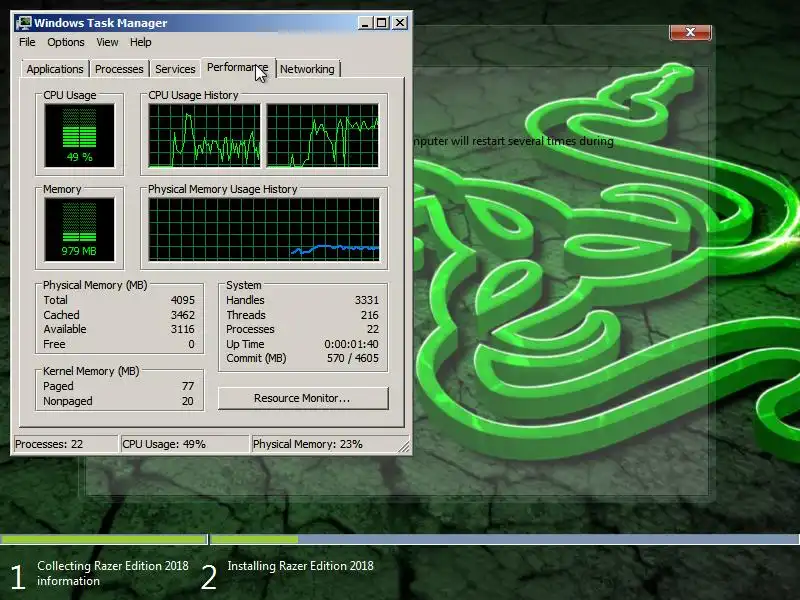
Task: Click the first CPU Usage History graph
Action: coord(204,135)
